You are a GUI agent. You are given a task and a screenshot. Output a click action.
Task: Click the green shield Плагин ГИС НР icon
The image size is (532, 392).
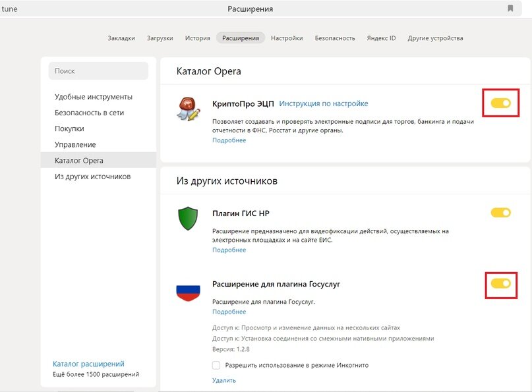pos(188,218)
